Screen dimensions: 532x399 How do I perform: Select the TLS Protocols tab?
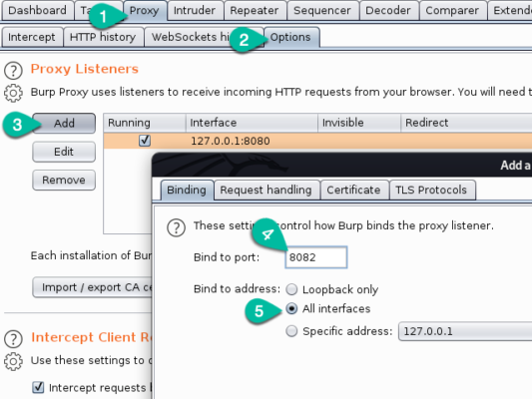[x=431, y=190]
